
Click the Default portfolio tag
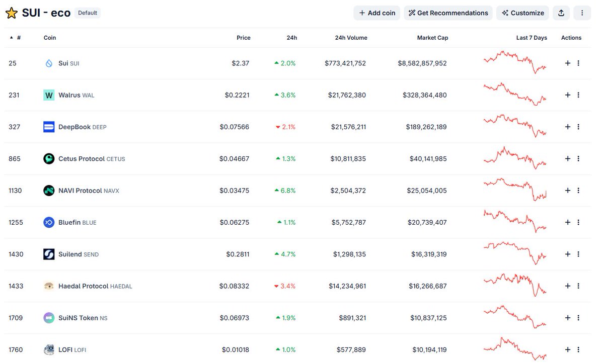pyautogui.click(x=88, y=13)
